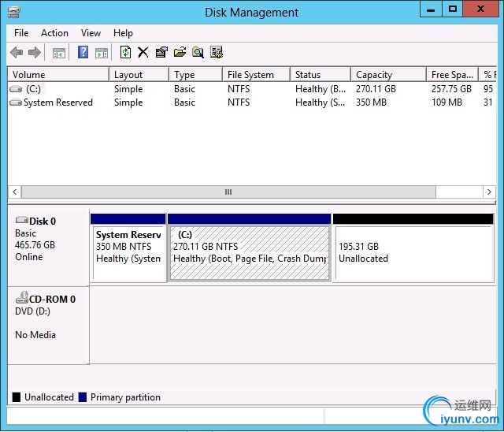Click the Disk 0 drive icon

point(22,220)
